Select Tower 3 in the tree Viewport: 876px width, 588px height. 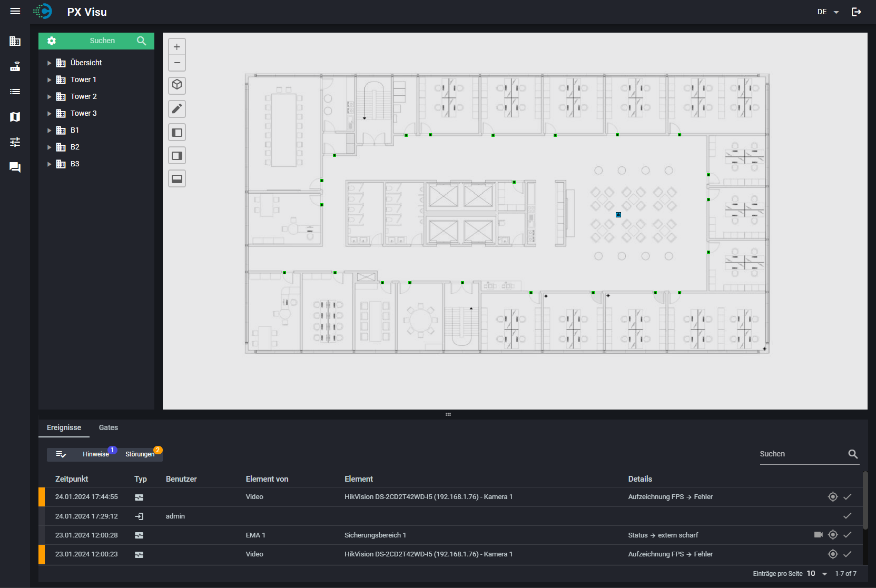[83, 113]
